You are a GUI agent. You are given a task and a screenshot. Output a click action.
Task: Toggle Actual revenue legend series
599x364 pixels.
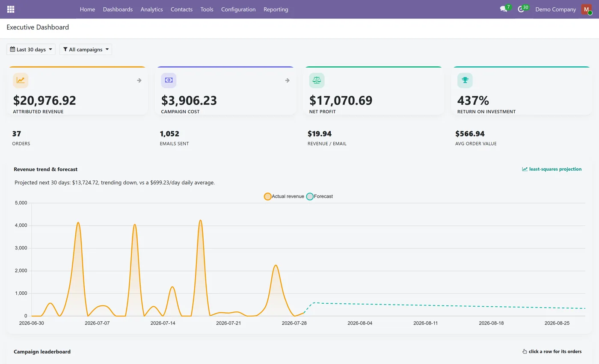point(284,196)
